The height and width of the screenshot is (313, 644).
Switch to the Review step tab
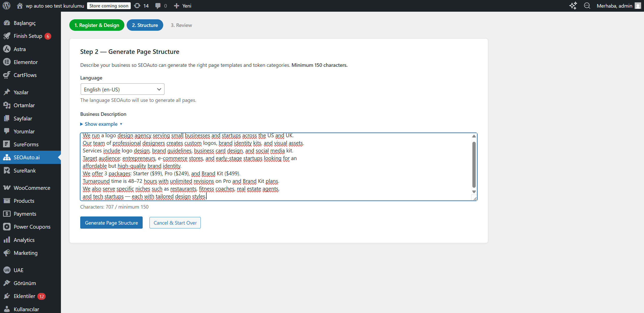tap(181, 25)
